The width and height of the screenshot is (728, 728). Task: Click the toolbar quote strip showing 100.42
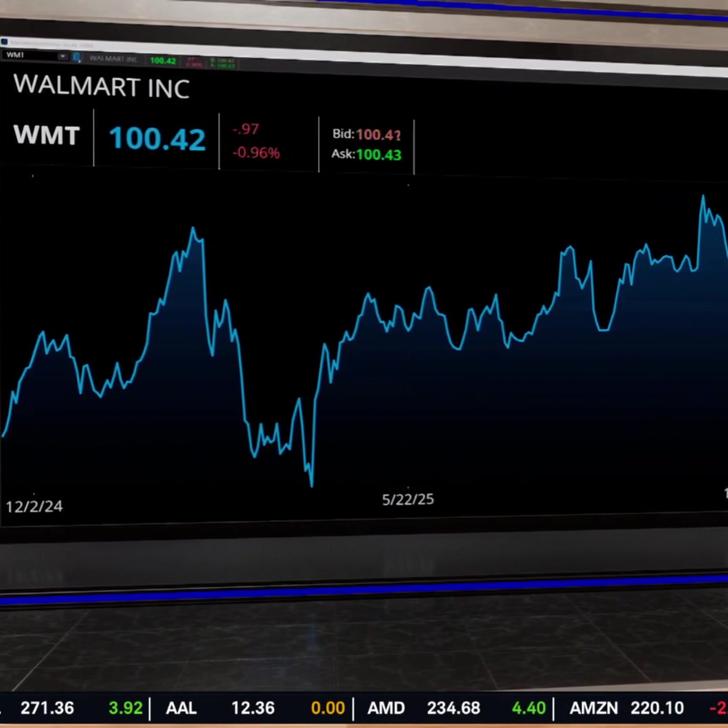(163, 60)
